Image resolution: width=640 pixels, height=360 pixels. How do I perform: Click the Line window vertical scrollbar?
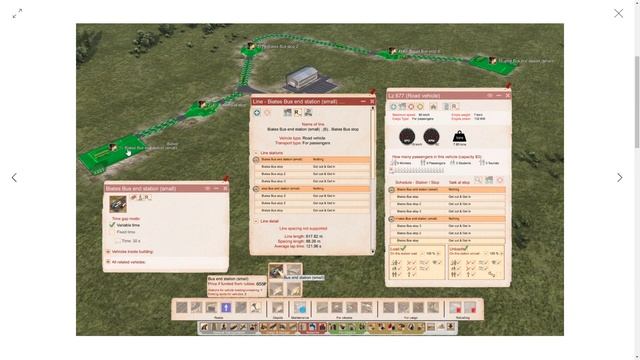[x=373, y=180]
